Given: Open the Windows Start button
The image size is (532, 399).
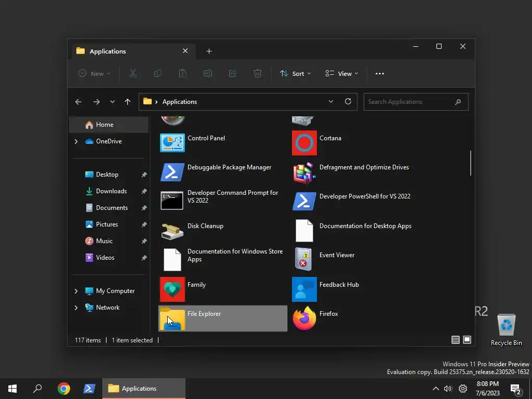Looking at the screenshot, I should click(x=12, y=389).
